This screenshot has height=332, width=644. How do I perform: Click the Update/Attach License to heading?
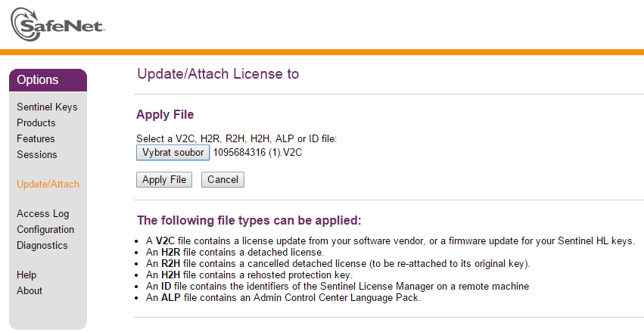pyautogui.click(x=218, y=74)
